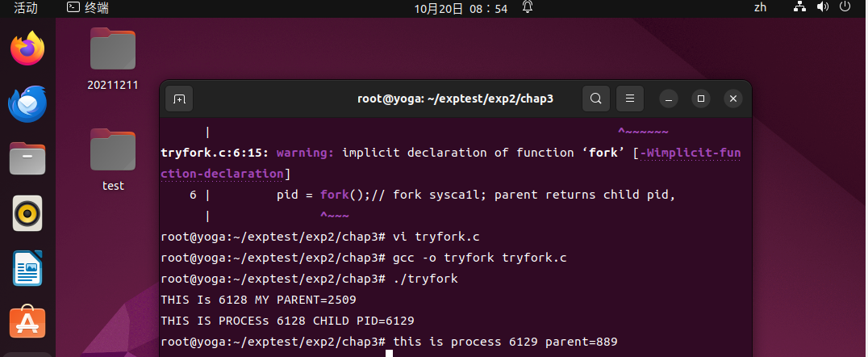The width and height of the screenshot is (868, 357).
Task: Click the terminal search icon
Action: point(595,99)
